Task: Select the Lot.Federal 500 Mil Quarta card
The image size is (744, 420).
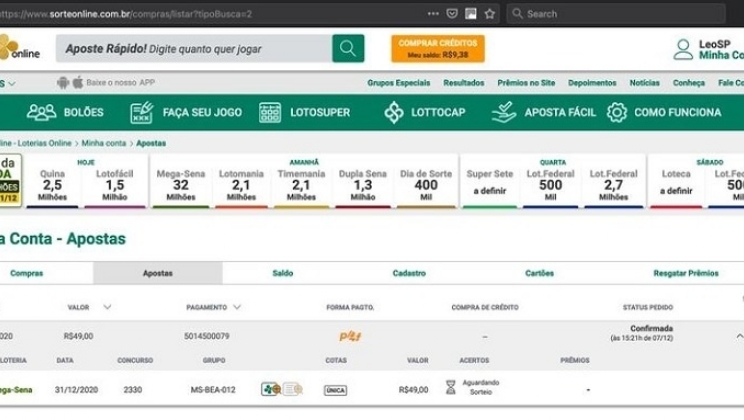Action: click(550, 185)
